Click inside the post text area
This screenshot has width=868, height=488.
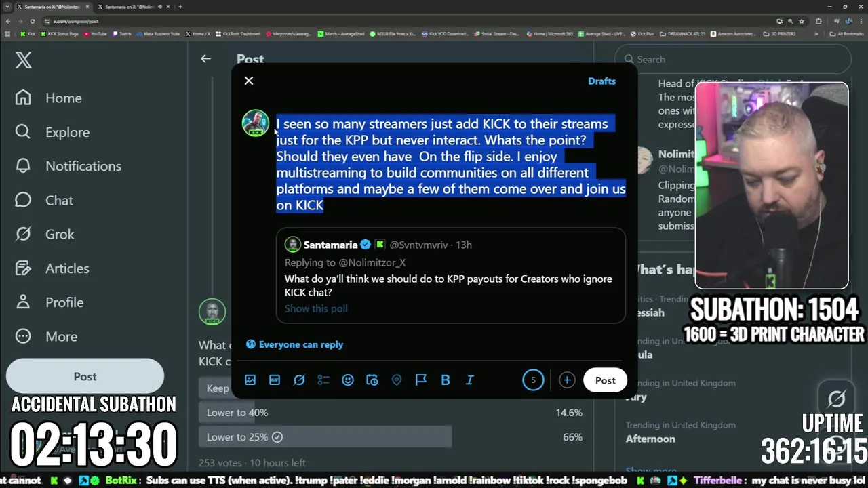point(450,165)
